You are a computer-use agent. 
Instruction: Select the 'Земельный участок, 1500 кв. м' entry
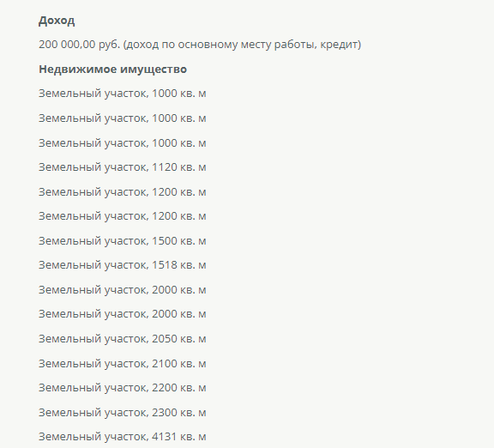coord(123,241)
